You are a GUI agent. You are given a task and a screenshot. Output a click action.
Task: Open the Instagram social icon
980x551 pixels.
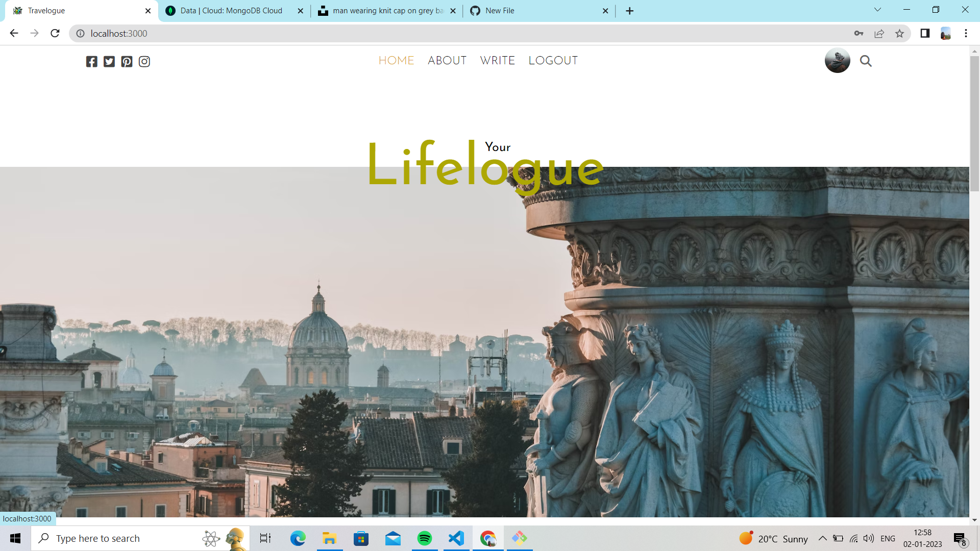click(x=144, y=62)
